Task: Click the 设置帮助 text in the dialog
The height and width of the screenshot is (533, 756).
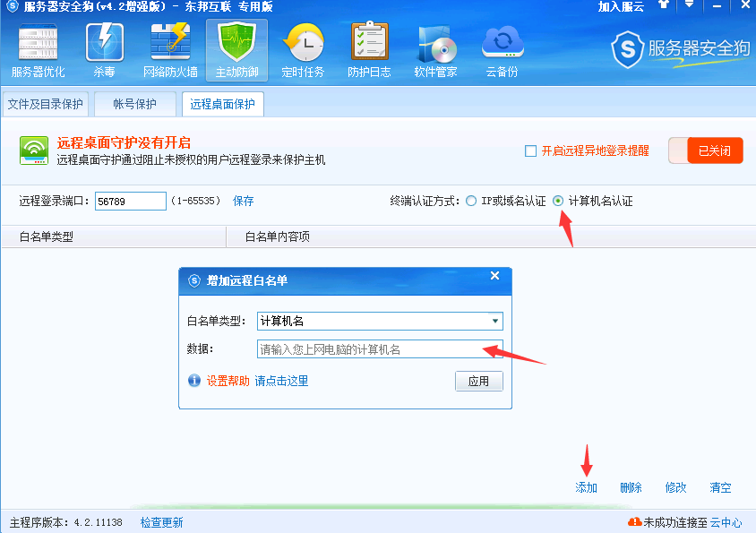Action: (x=228, y=381)
